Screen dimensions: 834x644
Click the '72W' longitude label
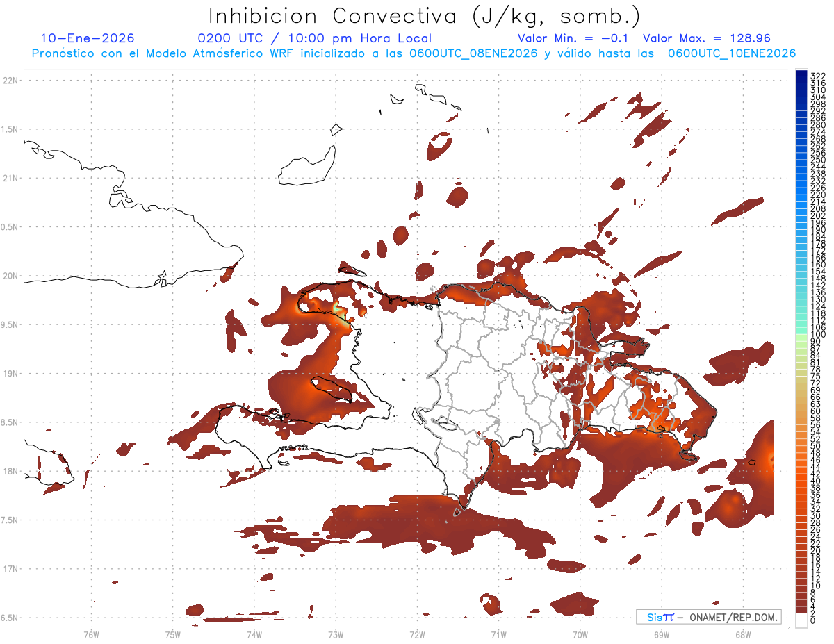pos(417,634)
